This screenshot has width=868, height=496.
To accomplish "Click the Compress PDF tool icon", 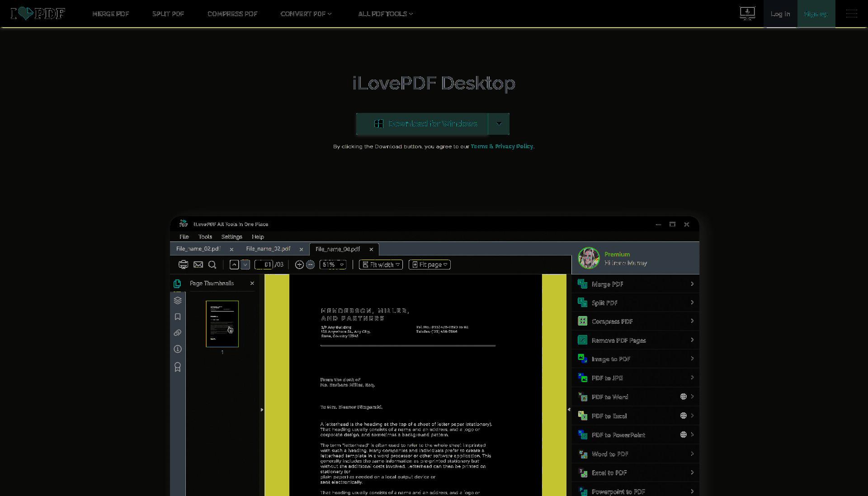I will pos(582,321).
